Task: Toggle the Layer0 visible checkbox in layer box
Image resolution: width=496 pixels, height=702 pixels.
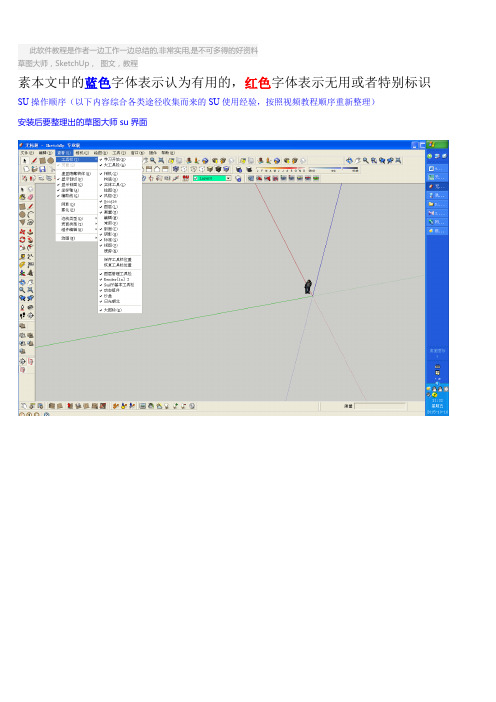Action: [195, 178]
